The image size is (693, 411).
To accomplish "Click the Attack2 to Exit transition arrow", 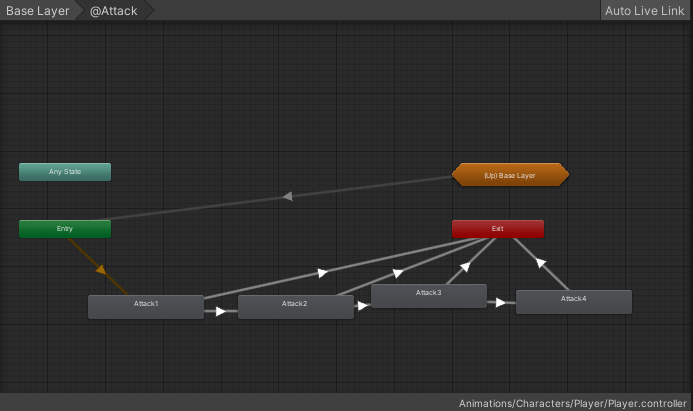I will (x=398, y=273).
